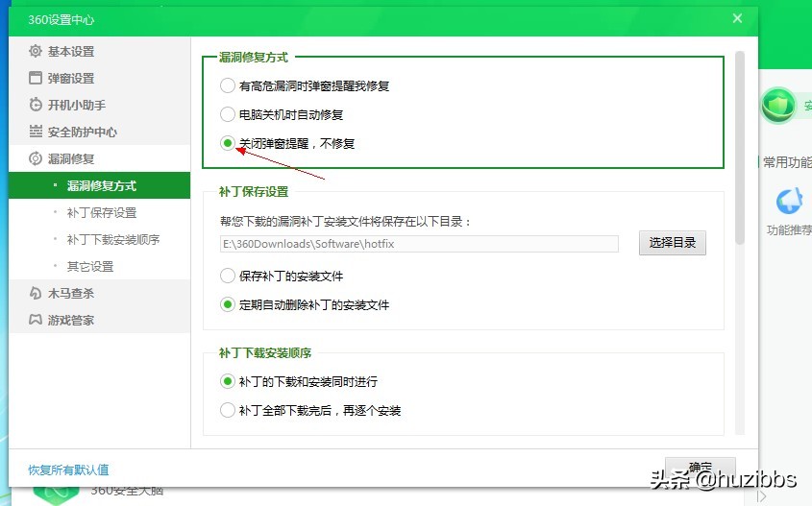Open 弹窗设置 in the sidebar

[x=99, y=78]
